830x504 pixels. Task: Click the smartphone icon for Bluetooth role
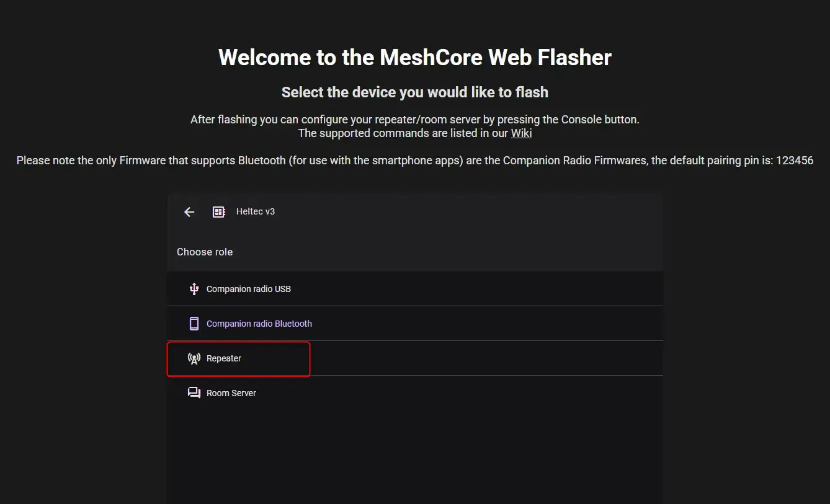pyautogui.click(x=194, y=324)
